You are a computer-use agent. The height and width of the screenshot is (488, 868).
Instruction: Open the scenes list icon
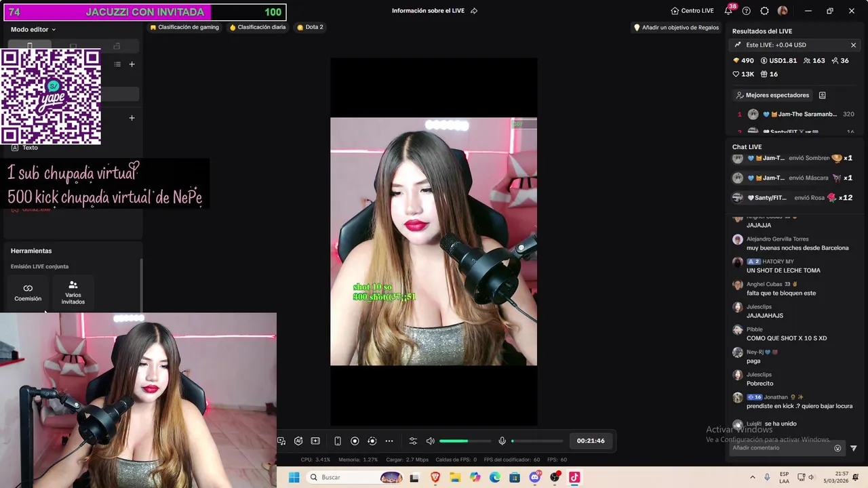coord(117,64)
